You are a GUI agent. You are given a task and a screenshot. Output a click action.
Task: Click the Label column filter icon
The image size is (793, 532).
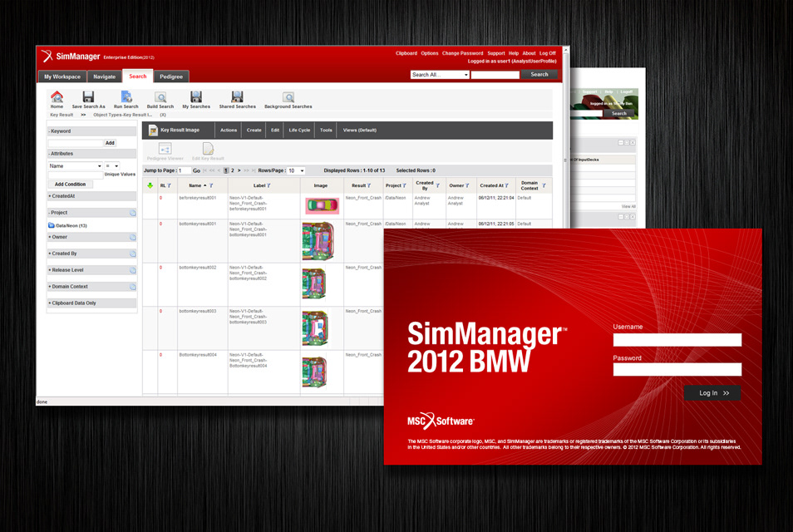[268, 185]
